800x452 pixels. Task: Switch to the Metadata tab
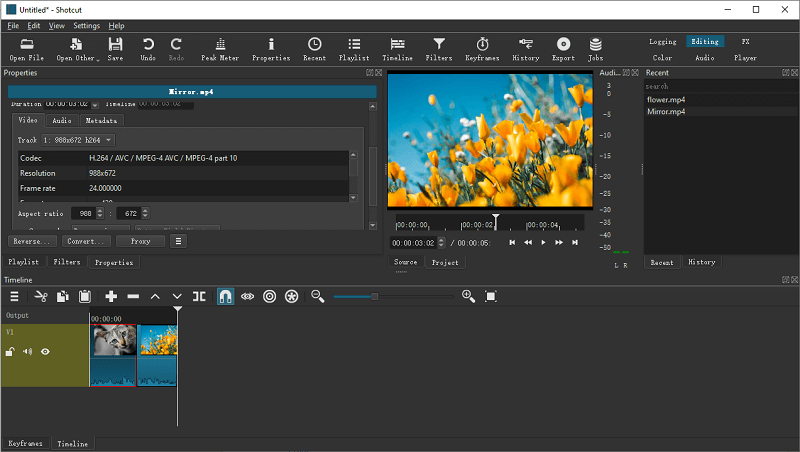(100, 120)
